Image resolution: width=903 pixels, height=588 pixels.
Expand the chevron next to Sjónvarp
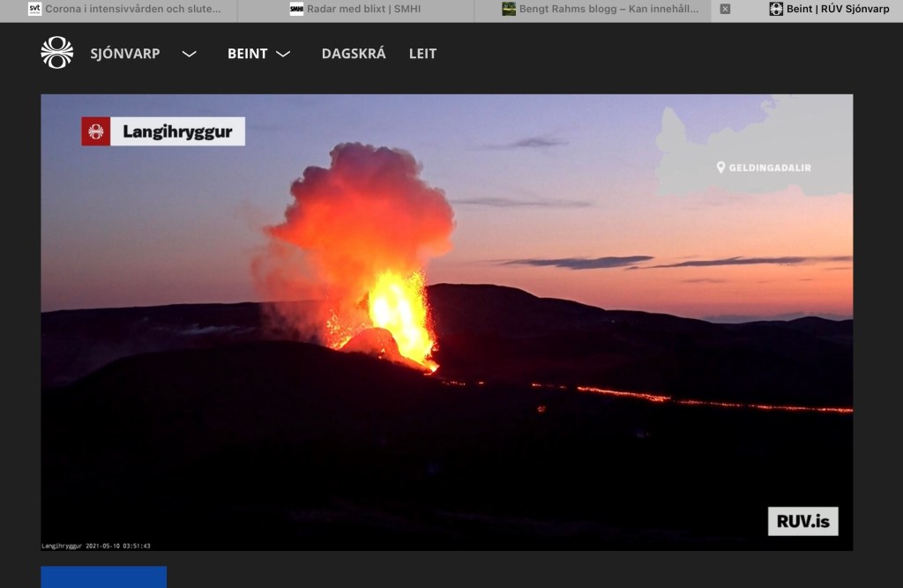pos(189,54)
